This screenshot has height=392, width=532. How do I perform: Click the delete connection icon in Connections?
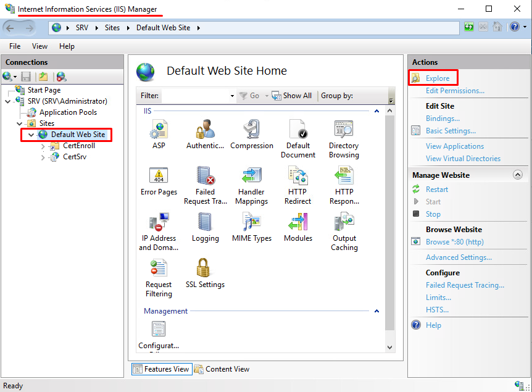click(x=62, y=77)
